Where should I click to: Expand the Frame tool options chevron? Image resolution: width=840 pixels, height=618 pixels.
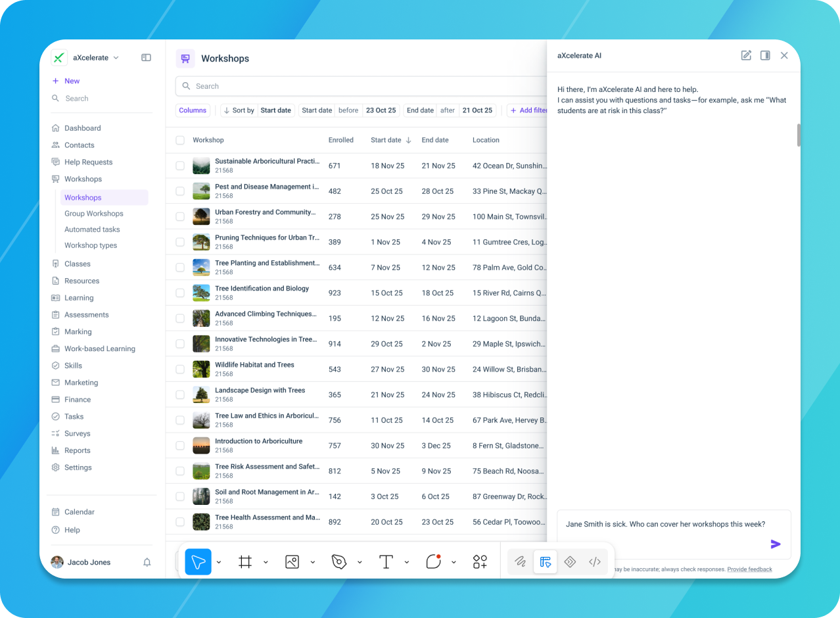[x=266, y=562]
